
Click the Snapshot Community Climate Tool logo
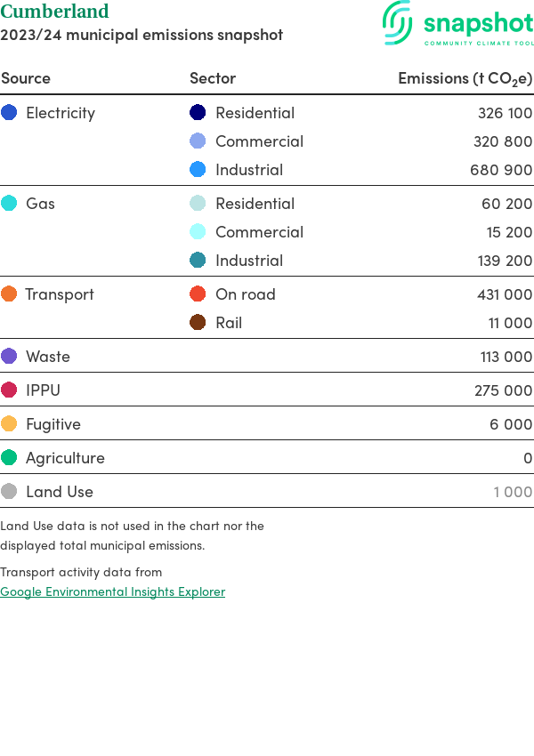457,24
